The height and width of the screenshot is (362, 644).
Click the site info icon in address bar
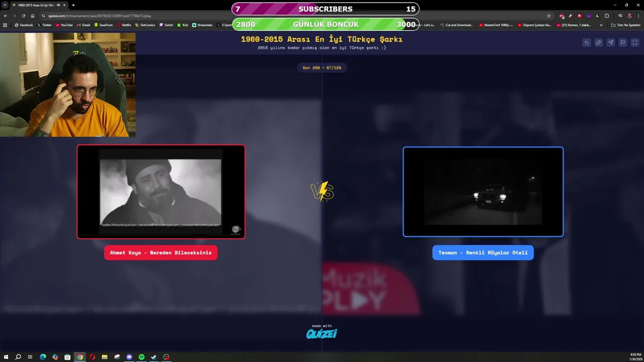(44, 16)
